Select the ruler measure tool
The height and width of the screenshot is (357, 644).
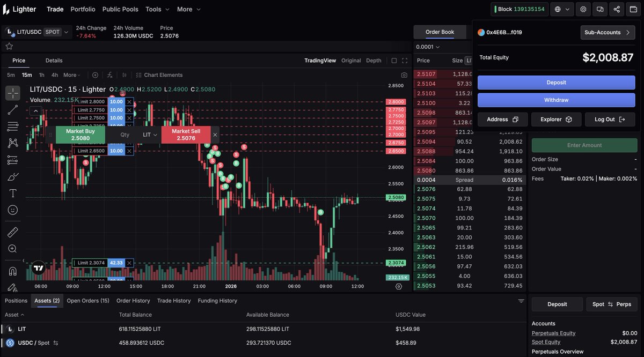point(13,232)
